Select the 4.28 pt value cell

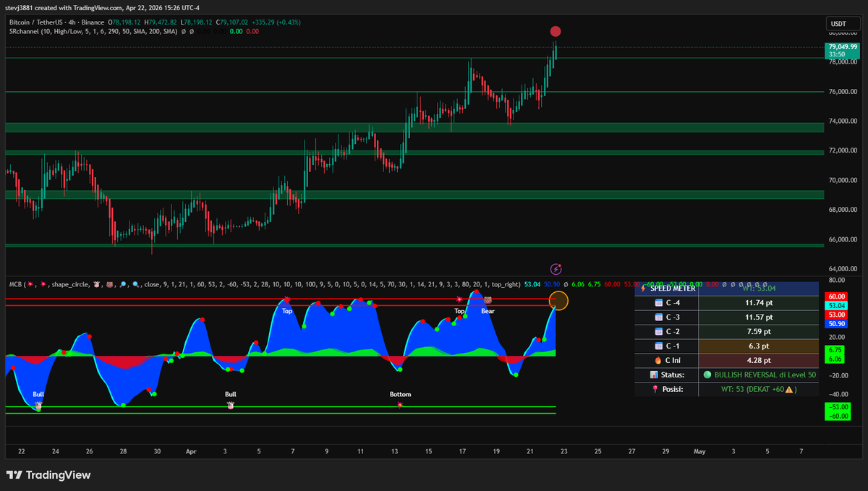[x=759, y=360]
